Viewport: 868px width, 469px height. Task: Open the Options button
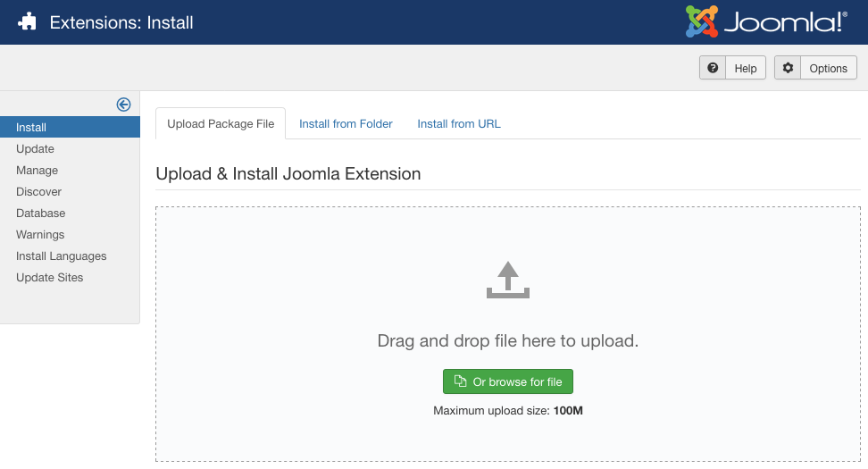pos(815,68)
